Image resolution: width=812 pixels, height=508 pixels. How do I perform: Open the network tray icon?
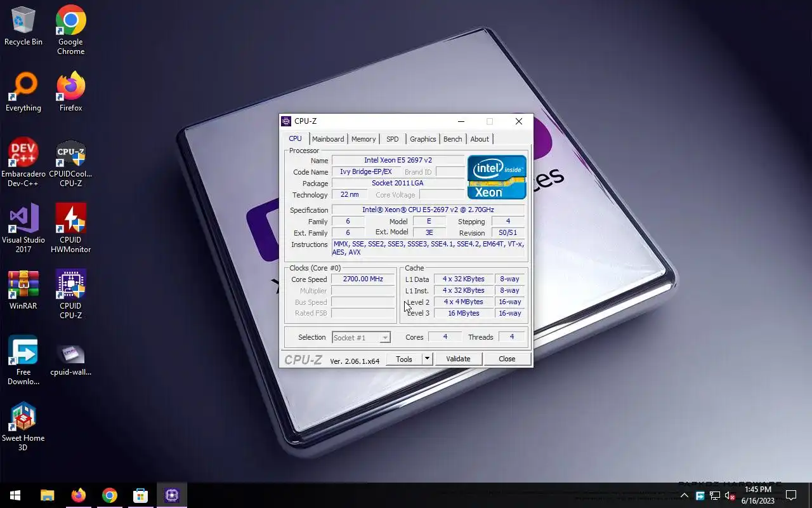click(715, 495)
